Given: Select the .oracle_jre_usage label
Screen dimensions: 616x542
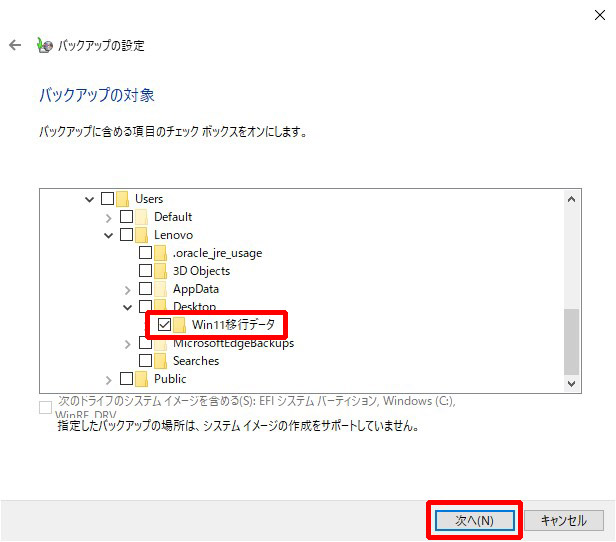Looking at the screenshot, I should pos(217,253).
